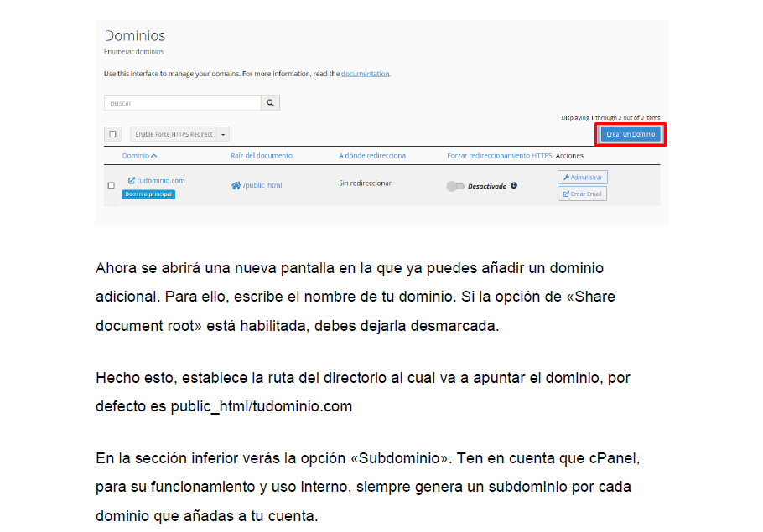Open the documentation link
The width and height of the screenshot is (763, 532).
[x=365, y=74]
